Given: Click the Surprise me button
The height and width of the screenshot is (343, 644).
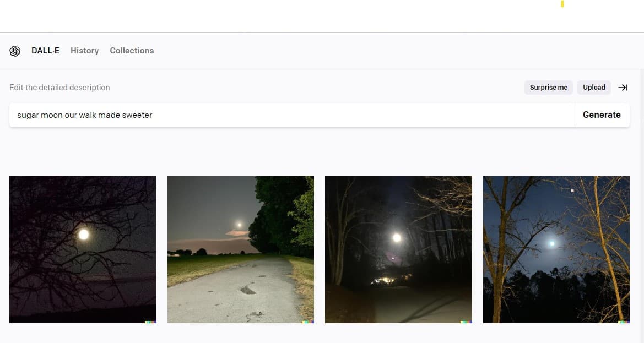Looking at the screenshot, I should pos(548,88).
